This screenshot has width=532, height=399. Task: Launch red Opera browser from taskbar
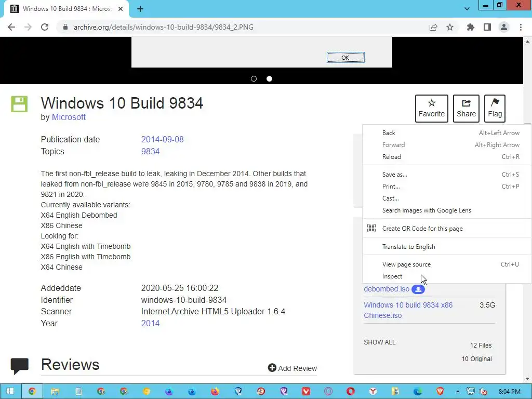click(351, 391)
